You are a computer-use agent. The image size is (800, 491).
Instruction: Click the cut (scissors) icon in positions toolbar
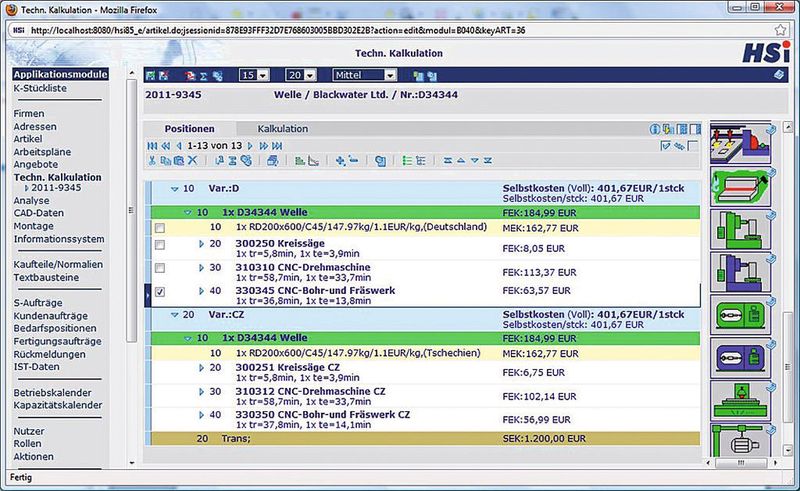152,160
